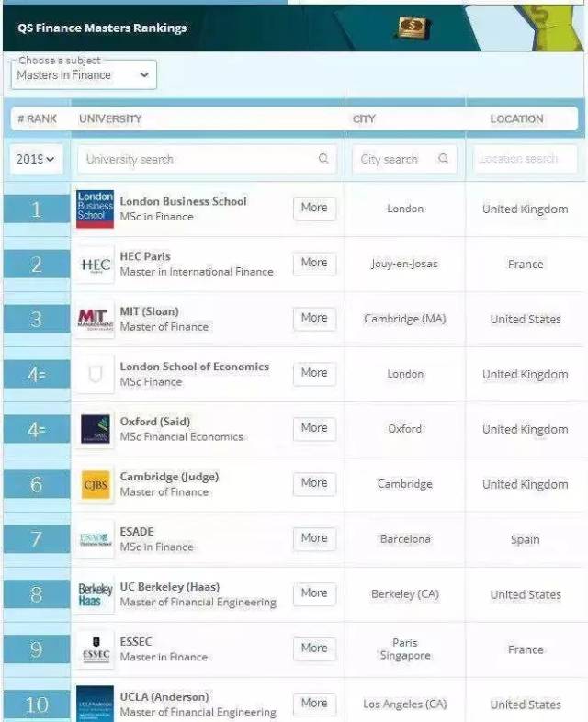
Task: Click the rank 10 number cell
Action: tap(37, 705)
